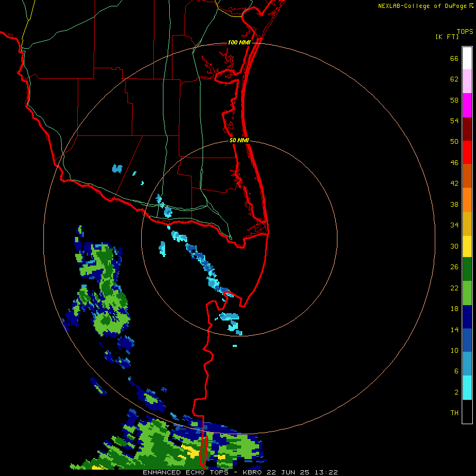Click the light green 22 kft swatch
Viewport: 476px width, 476px height.
tap(467, 293)
